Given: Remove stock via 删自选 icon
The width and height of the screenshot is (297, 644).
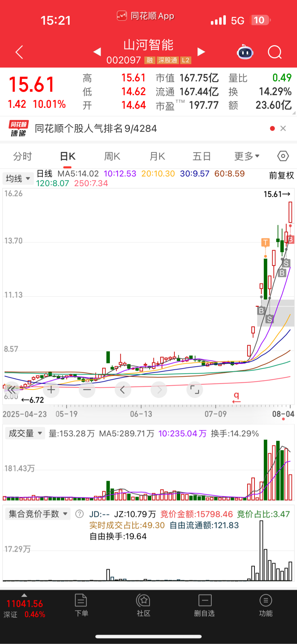Looking at the screenshot, I should (205, 605).
